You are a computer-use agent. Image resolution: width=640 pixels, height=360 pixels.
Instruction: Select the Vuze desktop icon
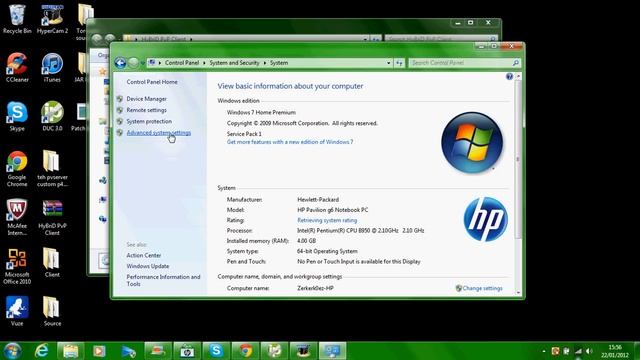(x=17, y=311)
